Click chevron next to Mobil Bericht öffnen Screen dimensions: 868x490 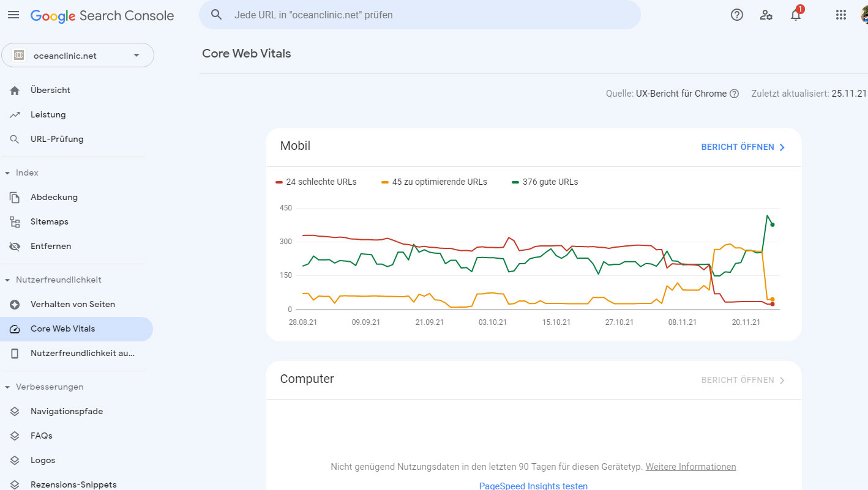(x=782, y=147)
